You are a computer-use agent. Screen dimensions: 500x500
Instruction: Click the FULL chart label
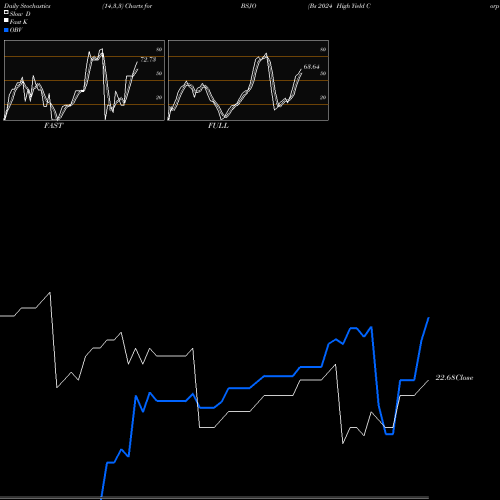pyautogui.click(x=218, y=126)
